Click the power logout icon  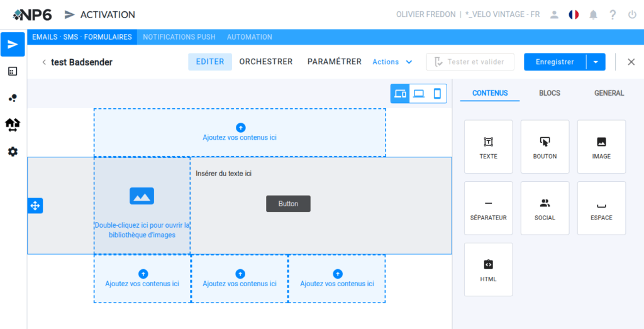632,15
